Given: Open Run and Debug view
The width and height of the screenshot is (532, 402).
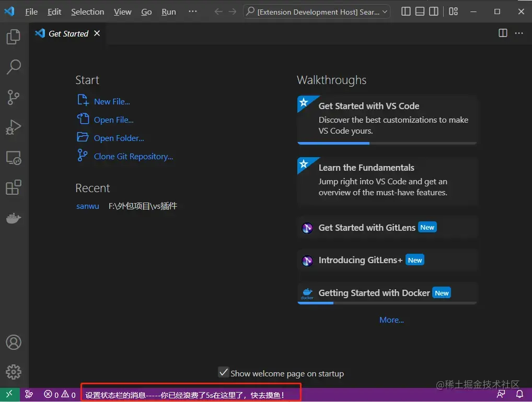Looking at the screenshot, I should click(x=14, y=127).
